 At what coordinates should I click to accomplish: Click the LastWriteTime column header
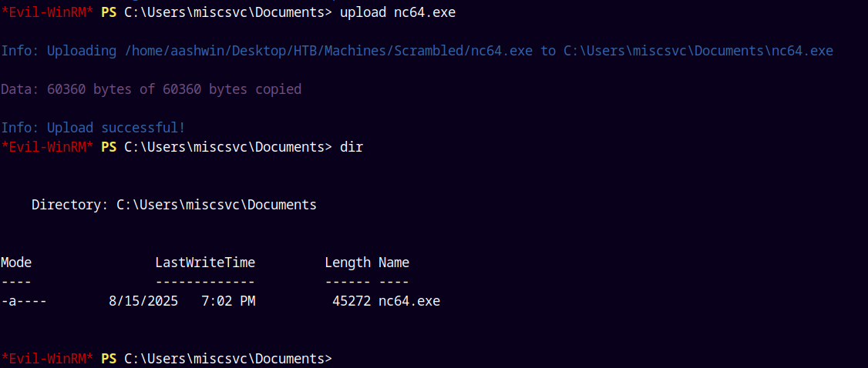point(205,263)
